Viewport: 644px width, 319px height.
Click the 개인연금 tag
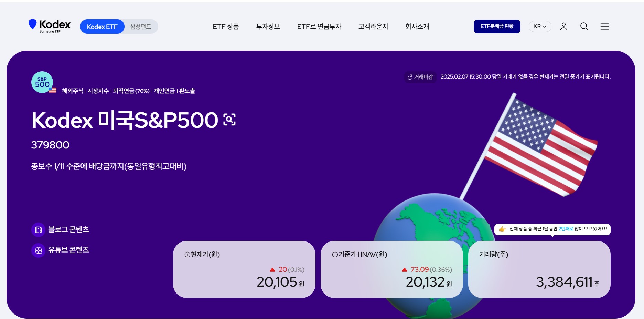click(x=164, y=91)
